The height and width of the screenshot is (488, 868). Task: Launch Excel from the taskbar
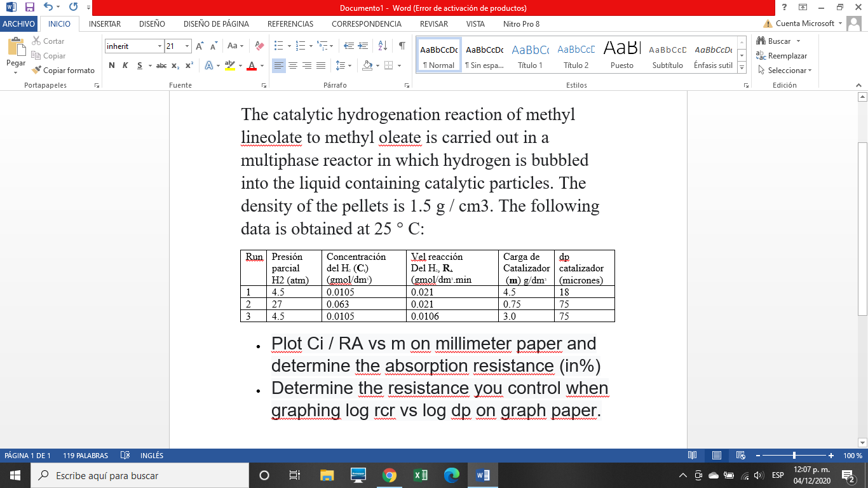coord(421,475)
